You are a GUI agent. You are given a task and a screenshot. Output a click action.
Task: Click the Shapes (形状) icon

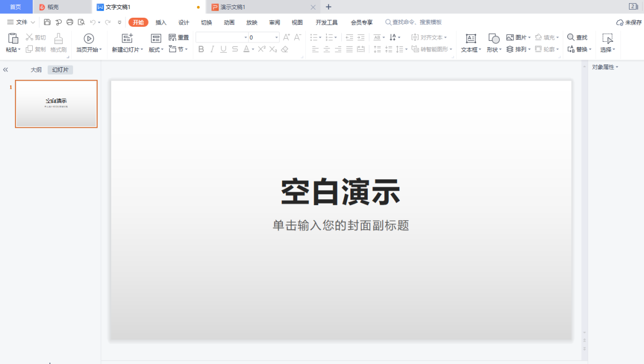click(494, 38)
